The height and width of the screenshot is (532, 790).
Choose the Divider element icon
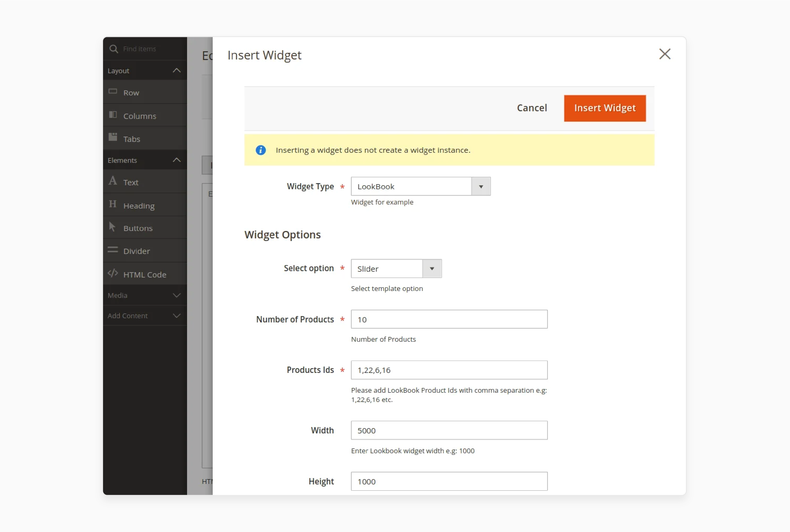click(x=113, y=250)
